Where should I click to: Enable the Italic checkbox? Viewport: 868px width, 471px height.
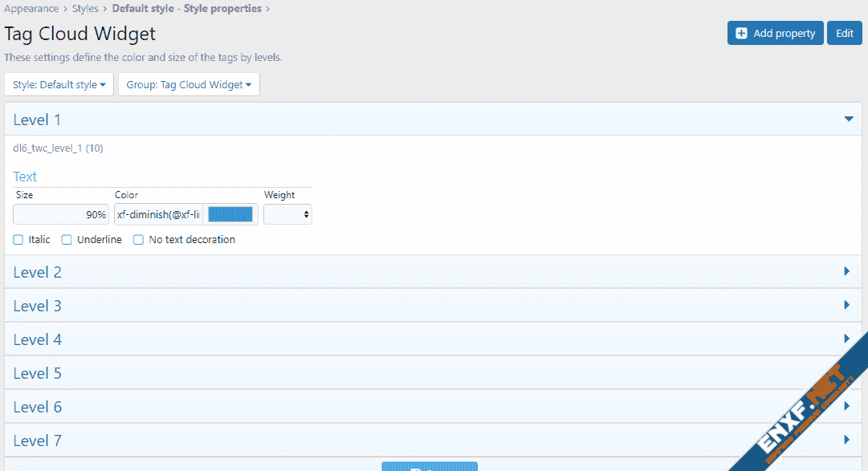coord(18,240)
